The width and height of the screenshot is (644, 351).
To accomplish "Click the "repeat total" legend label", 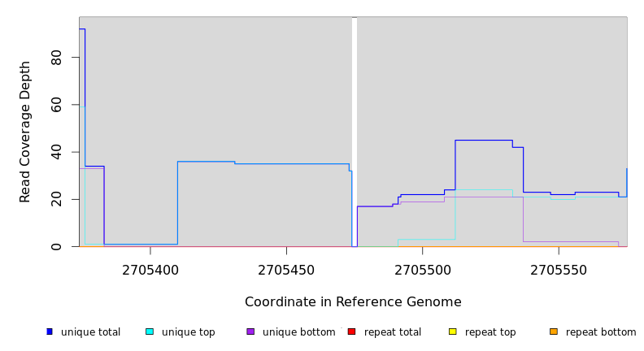I will coord(393,332).
